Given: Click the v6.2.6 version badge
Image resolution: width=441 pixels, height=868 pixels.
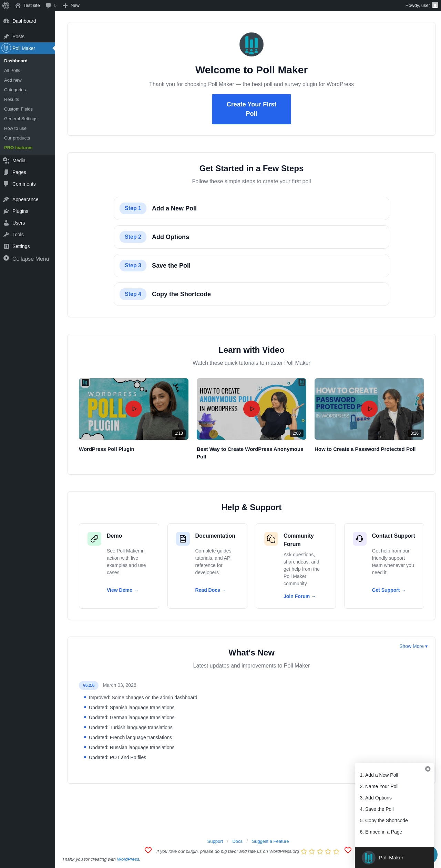Looking at the screenshot, I should (x=89, y=685).
